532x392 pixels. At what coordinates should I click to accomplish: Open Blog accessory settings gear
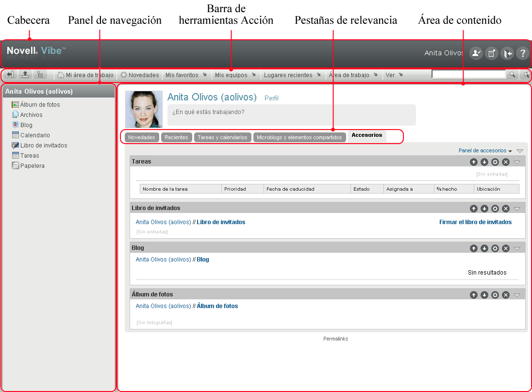pyautogui.click(x=495, y=248)
